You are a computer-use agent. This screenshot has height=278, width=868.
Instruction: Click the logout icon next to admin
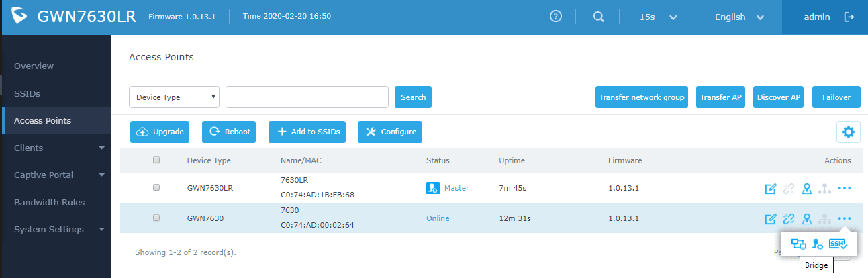pyautogui.click(x=849, y=17)
